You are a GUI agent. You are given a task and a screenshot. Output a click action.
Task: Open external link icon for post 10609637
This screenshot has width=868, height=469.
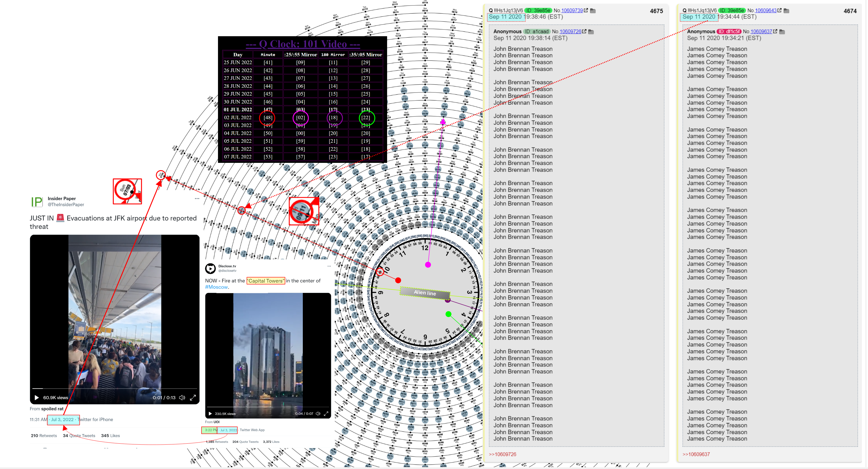click(x=775, y=31)
